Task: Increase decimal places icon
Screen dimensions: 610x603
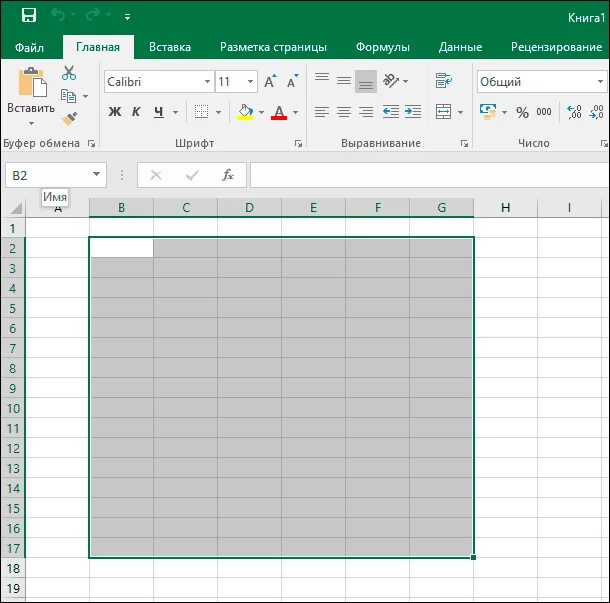Action: click(574, 112)
